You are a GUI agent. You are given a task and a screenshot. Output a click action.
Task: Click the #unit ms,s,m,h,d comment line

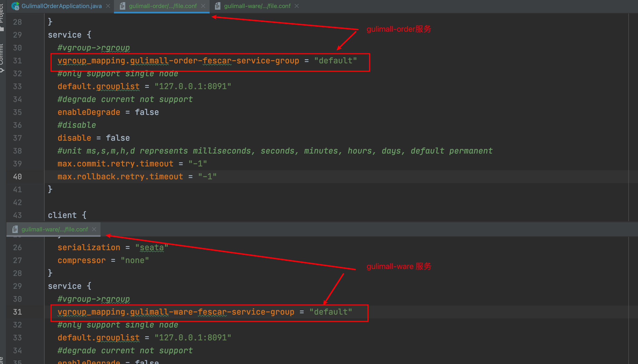pos(275,151)
